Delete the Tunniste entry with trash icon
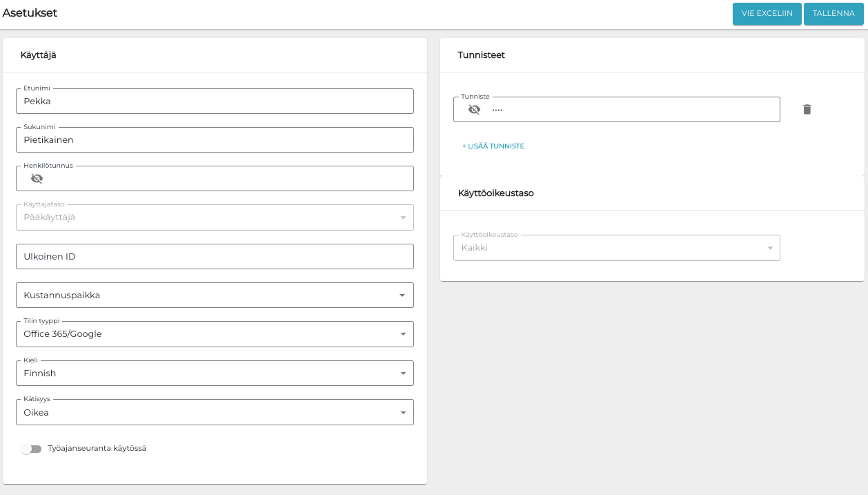 pyautogui.click(x=807, y=109)
